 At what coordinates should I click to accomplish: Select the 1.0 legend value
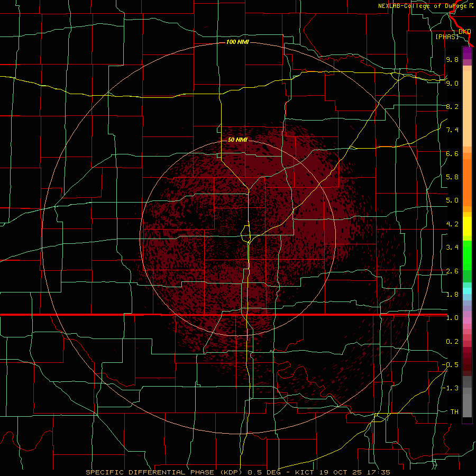[452, 318]
